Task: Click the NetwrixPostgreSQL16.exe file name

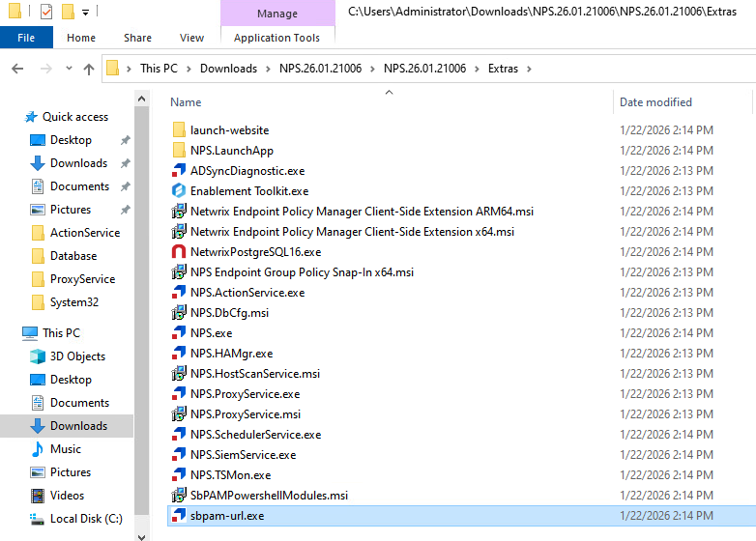Action: coord(255,252)
